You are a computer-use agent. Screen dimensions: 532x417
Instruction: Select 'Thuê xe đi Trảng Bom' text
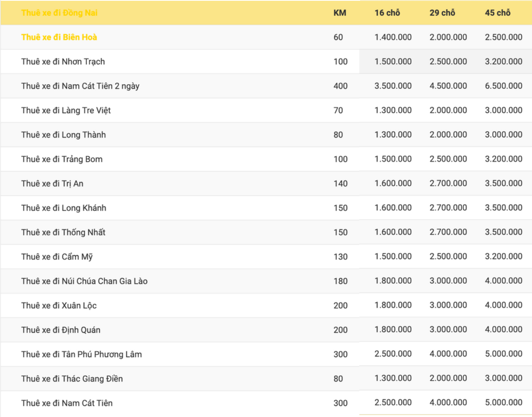(62, 159)
